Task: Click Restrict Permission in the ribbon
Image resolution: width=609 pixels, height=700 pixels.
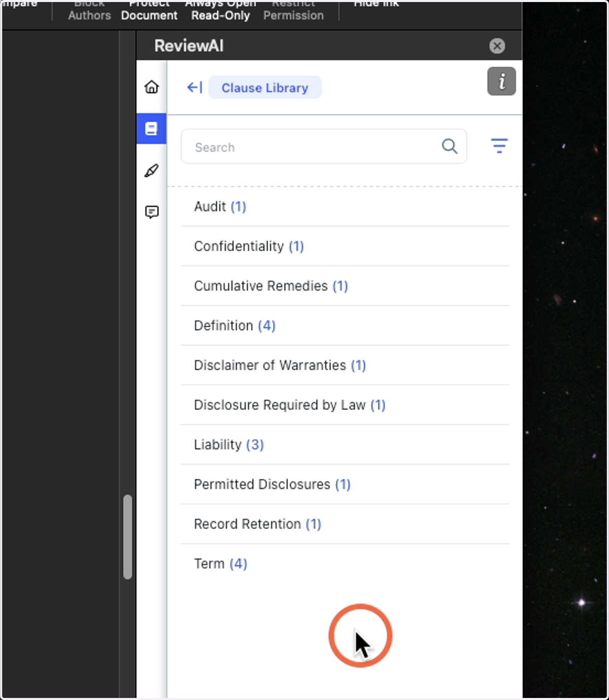Action: pos(293,10)
